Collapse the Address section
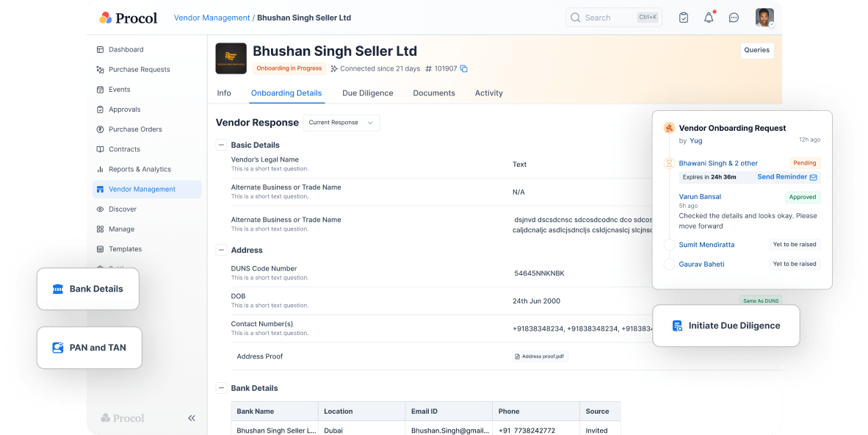Screen dimensions: 868x435 [221, 250]
